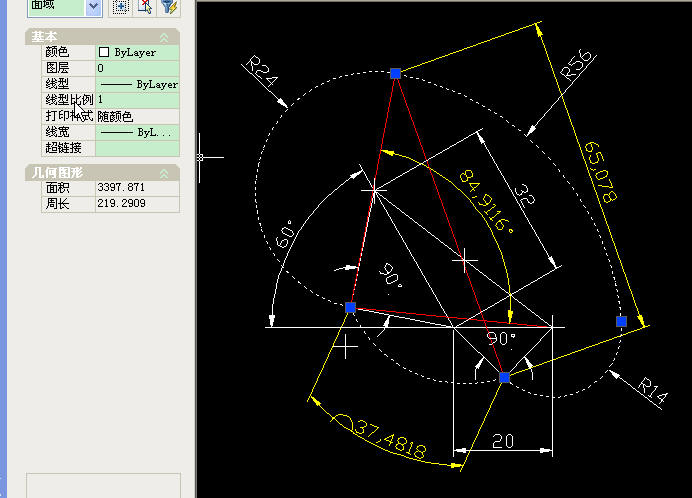Click the 打印样式 随颜色 field
The height and width of the screenshot is (498, 692).
pyautogui.click(x=137, y=116)
